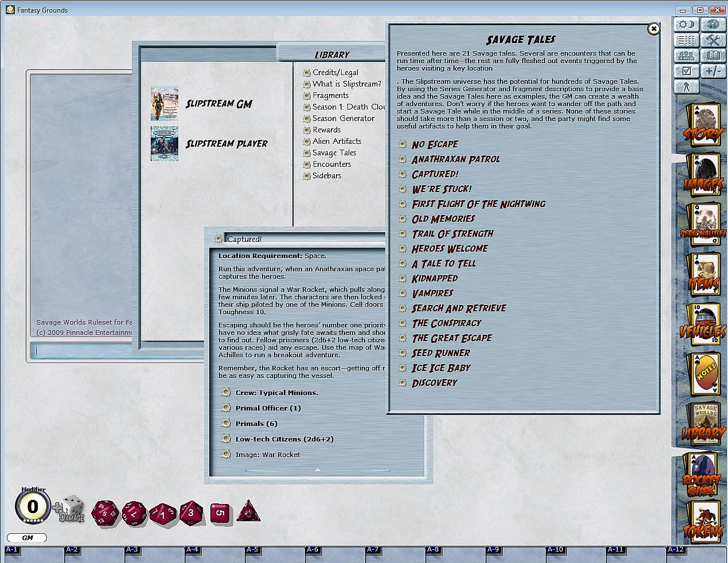
Task: Open First Flight Of The Nightwing
Action: (x=479, y=204)
